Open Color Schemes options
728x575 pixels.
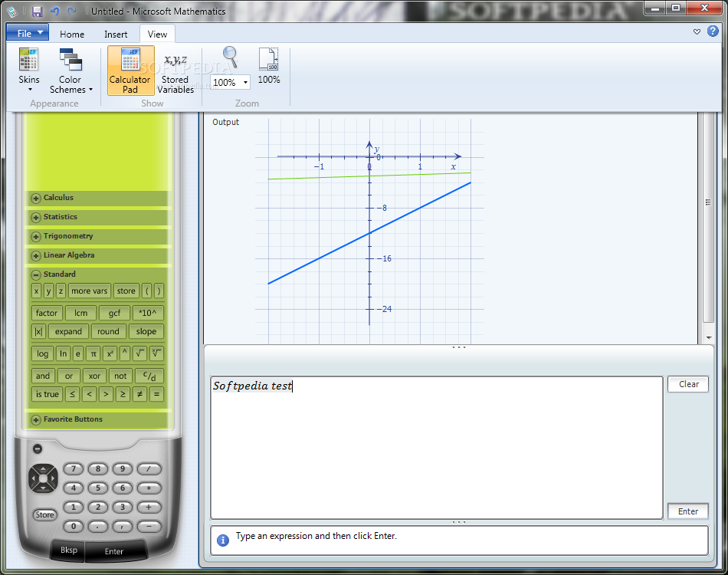pyautogui.click(x=71, y=70)
